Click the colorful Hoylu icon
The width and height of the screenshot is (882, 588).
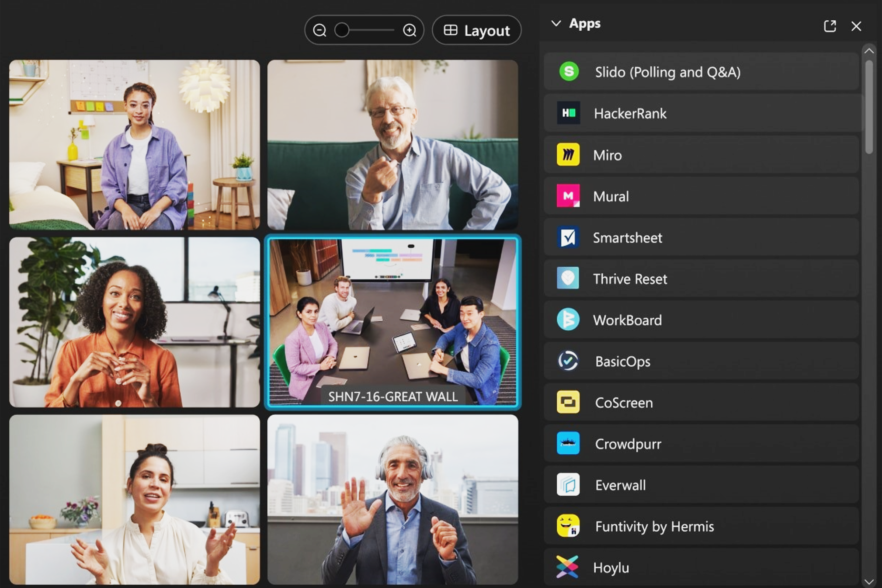click(567, 567)
